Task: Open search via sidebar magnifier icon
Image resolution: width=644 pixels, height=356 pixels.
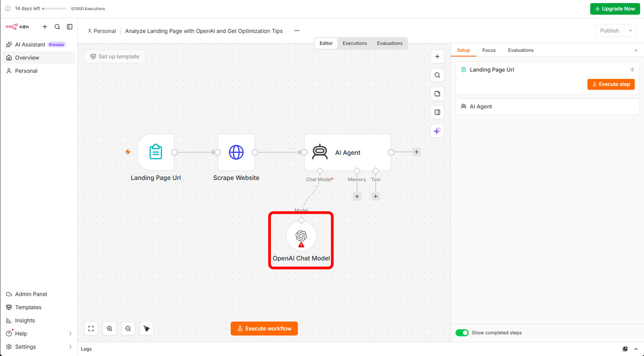Action: (x=57, y=27)
